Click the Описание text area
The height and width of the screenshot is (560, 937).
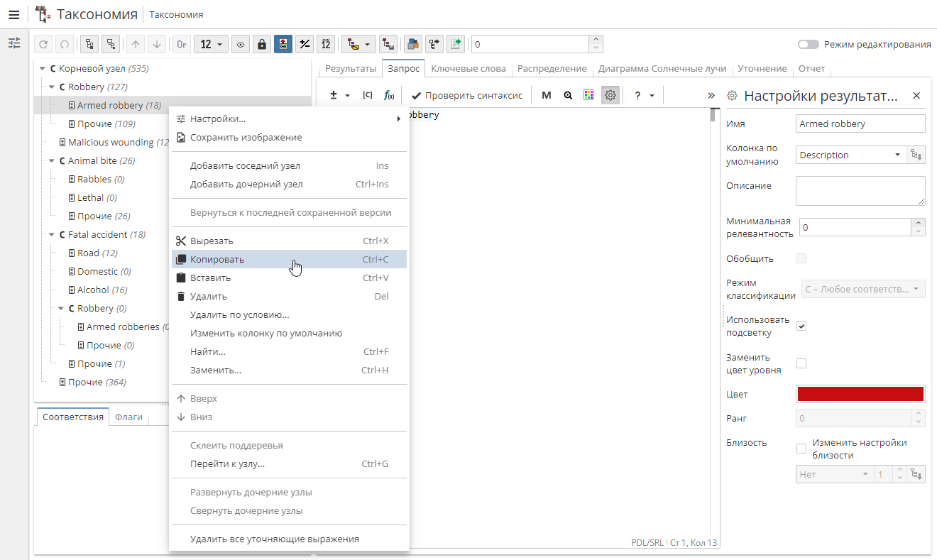coord(861,191)
